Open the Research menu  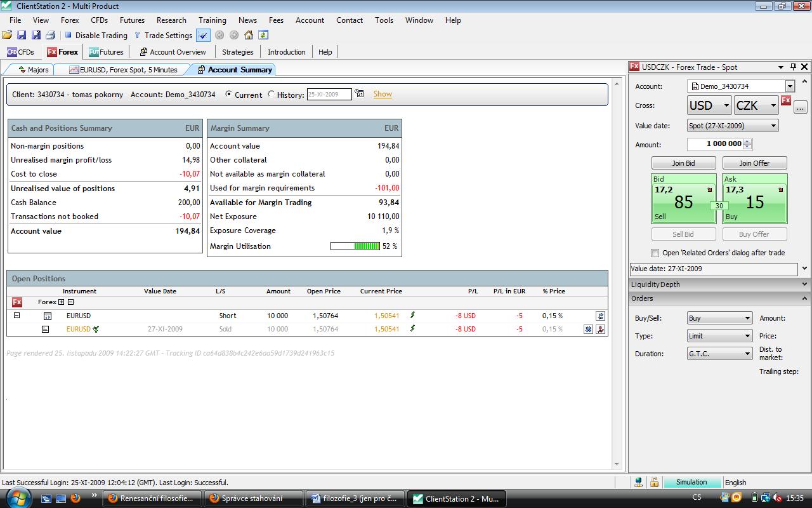[171, 20]
